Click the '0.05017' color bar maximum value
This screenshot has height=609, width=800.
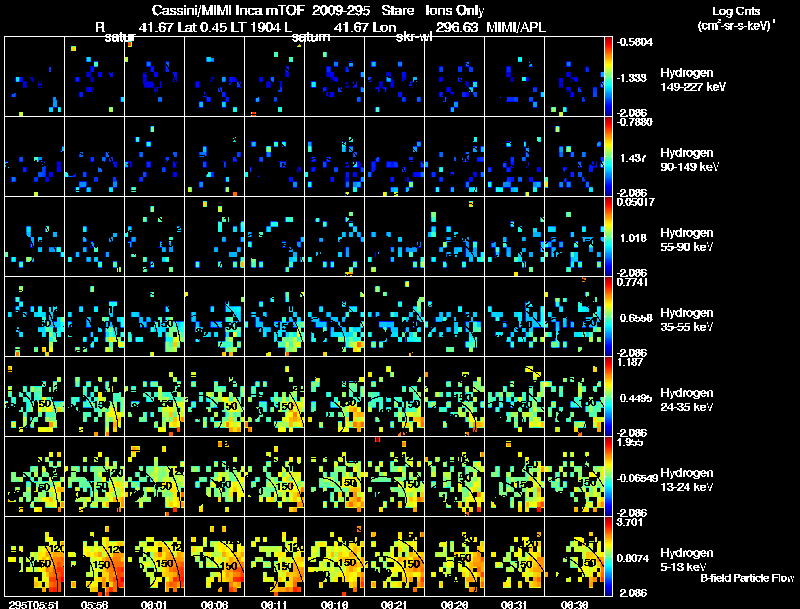click(x=636, y=202)
